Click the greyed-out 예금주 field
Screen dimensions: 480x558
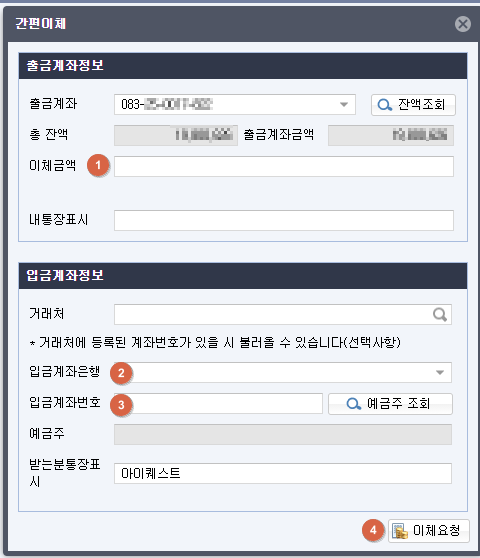point(283,434)
